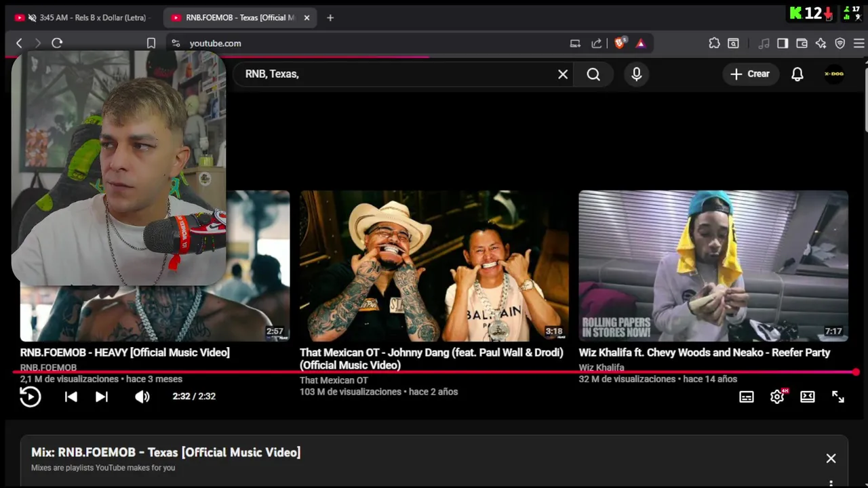This screenshot has height=488, width=868.
Task: Skip to the next video
Action: point(101,396)
